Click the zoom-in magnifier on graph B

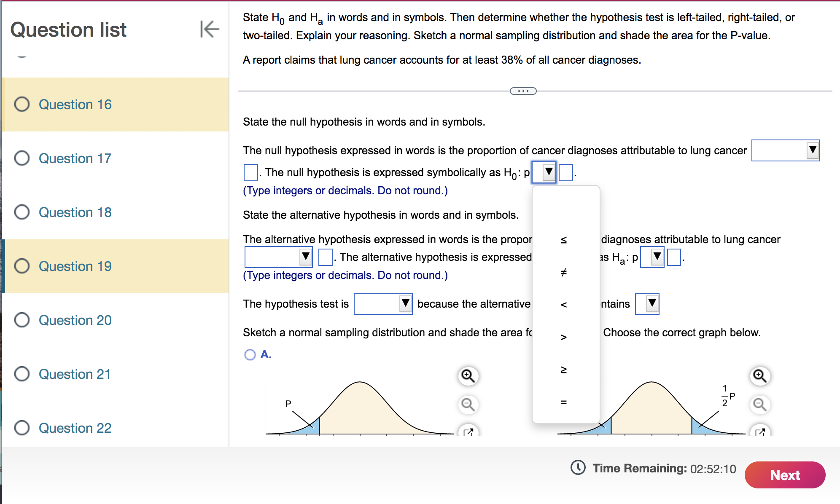[x=759, y=375]
